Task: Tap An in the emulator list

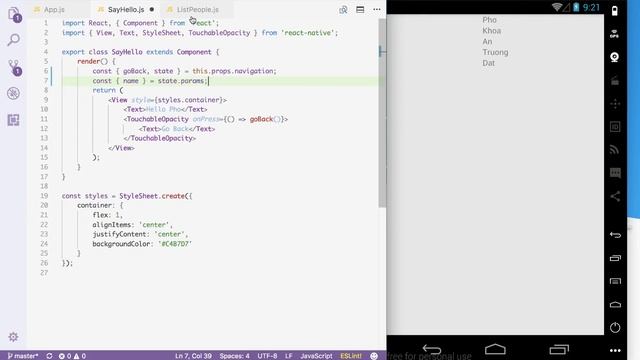Action: coord(487,42)
